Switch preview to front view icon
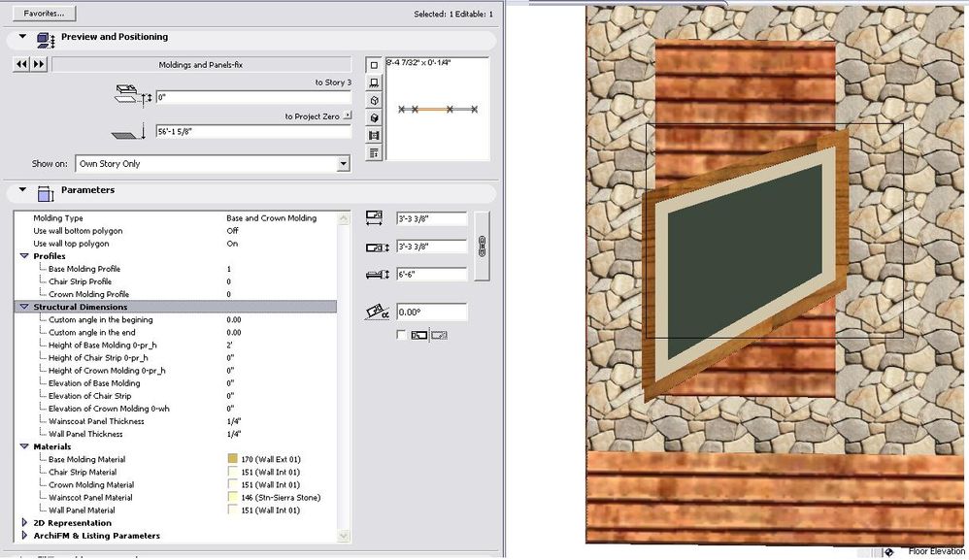969x560 pixels. pos(374,83)
